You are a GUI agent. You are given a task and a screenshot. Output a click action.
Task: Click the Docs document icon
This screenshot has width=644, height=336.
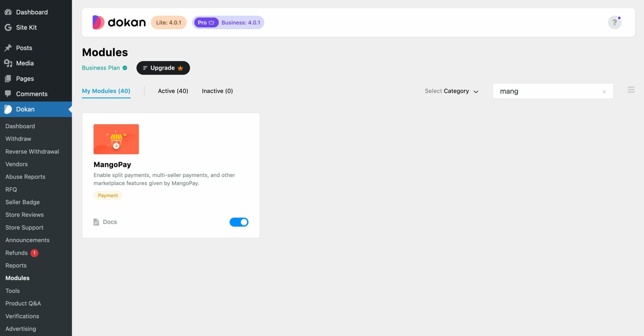pos(96,222)
